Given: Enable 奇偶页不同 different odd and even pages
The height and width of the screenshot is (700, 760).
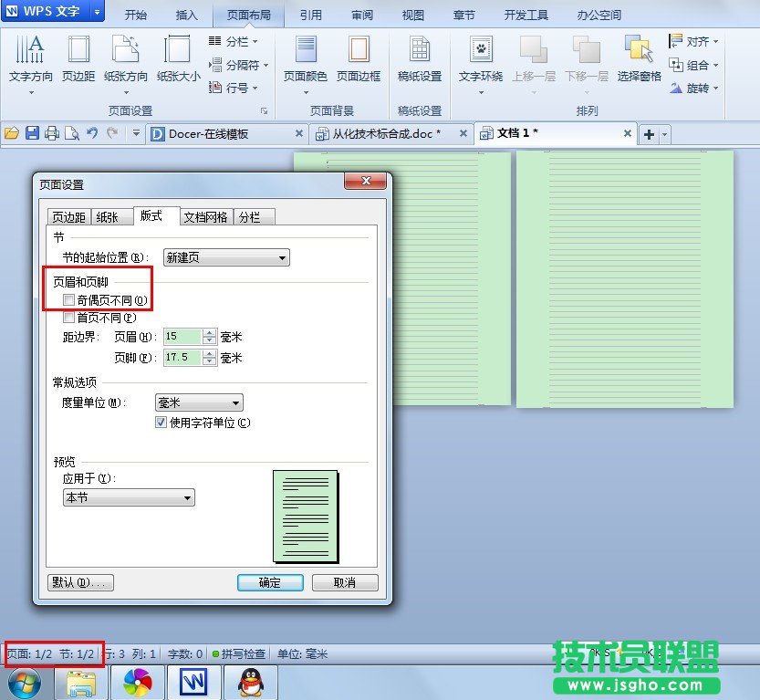Looking at the screenshot, I should 69,300.
